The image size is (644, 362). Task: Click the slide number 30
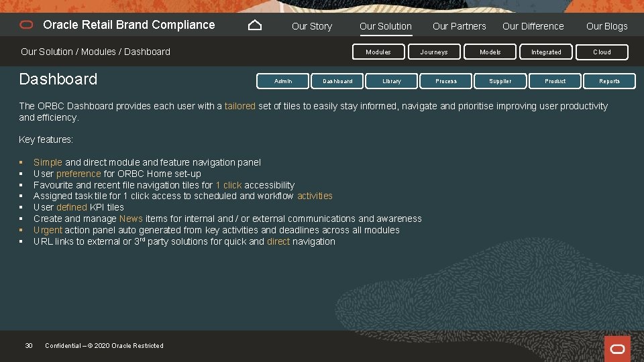click(x=29, y=346)
